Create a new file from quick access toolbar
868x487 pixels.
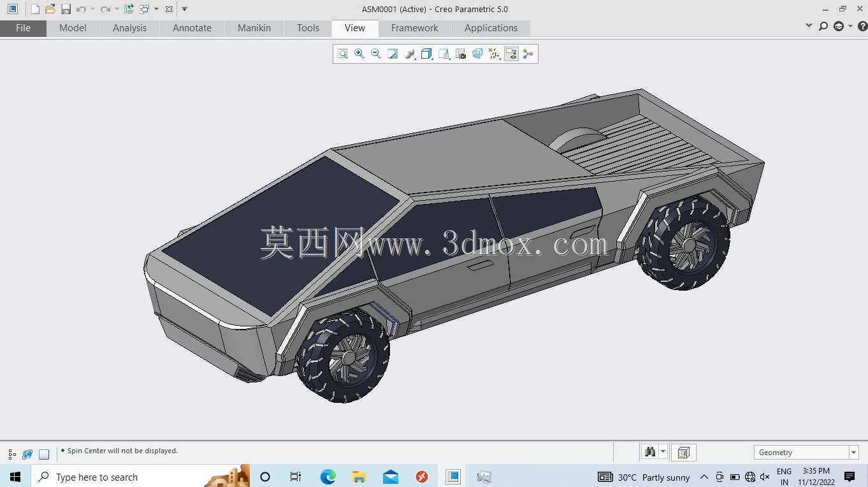coord(35,9)
